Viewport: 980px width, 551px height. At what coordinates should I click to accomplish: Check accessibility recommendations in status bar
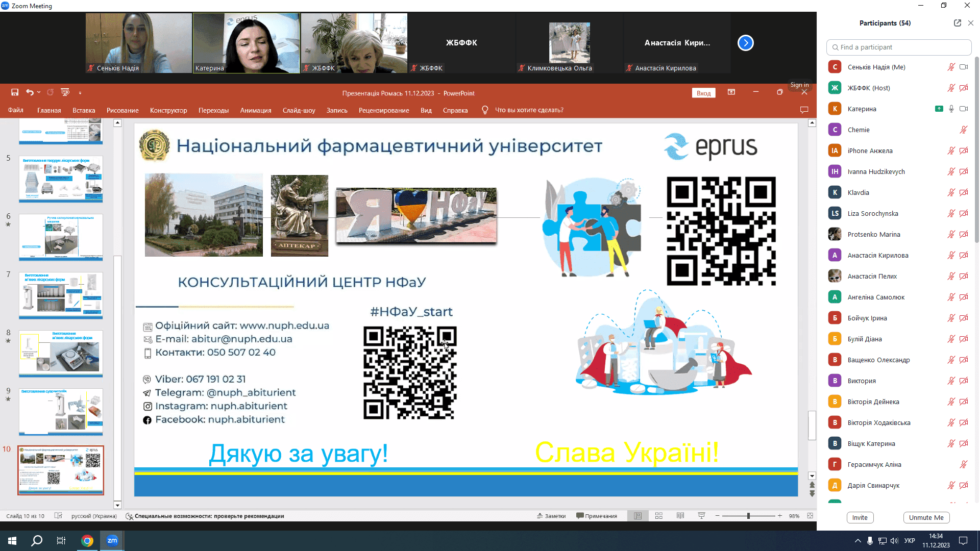pos(205,516)
